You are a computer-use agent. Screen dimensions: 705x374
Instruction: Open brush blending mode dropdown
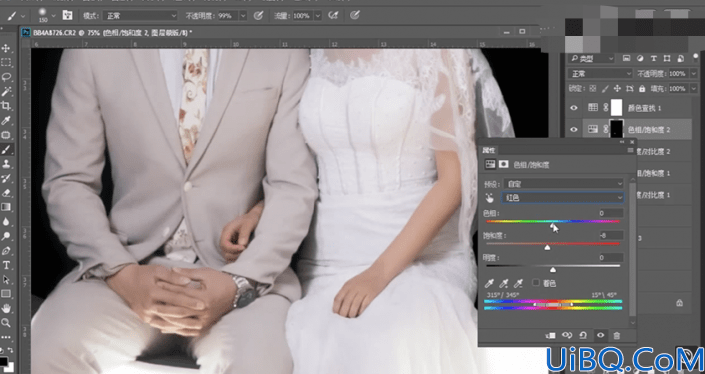point(141,16)
